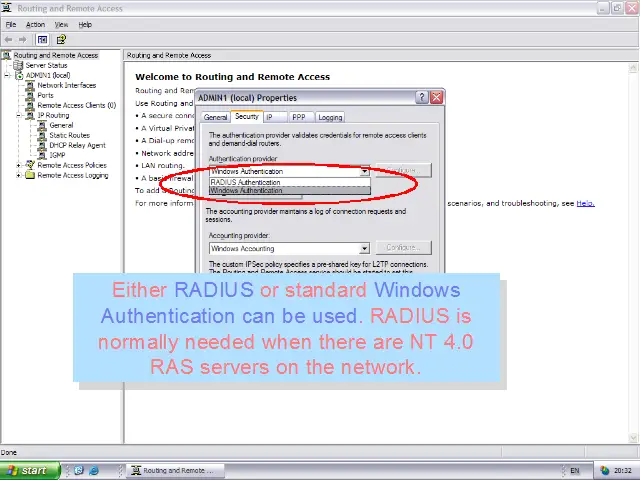Screen dimensions: 640x480
Task: Click the Forward arrow toolbar icon
Action: [x=22, y=40]
